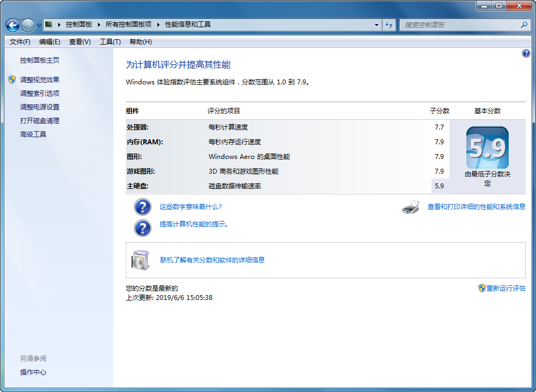Open 调整索引选项 link
Viewport: 536px width, 392px height.
click(40, 93)
